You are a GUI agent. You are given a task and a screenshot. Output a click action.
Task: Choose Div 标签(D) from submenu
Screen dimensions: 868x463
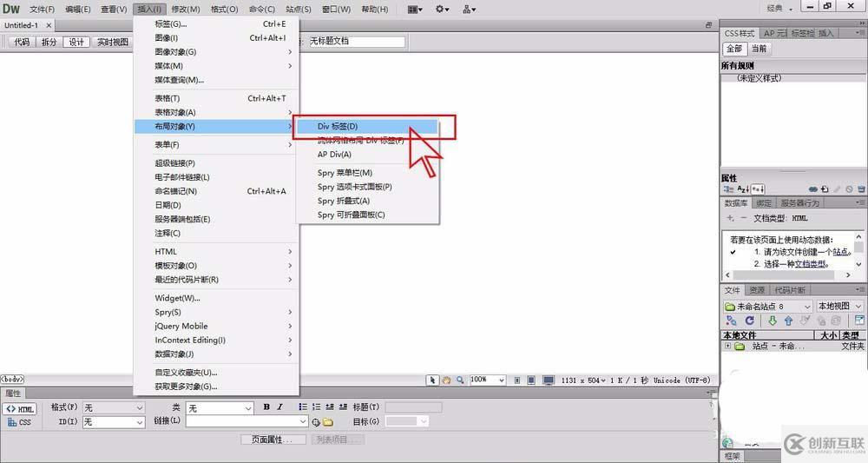click(367, 126)
